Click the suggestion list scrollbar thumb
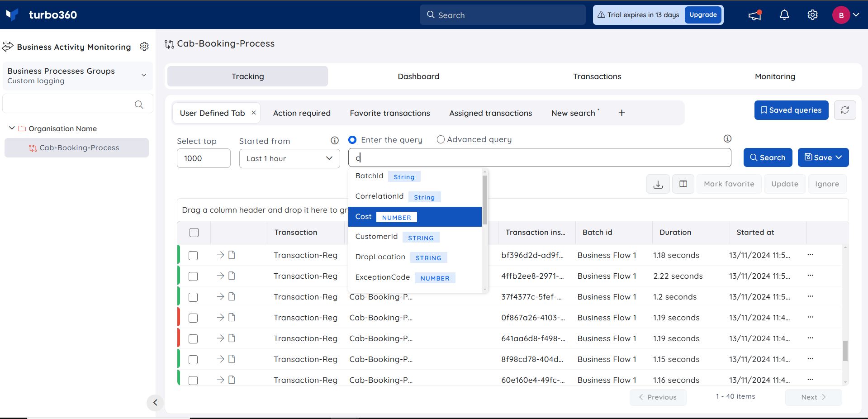The width and height of the screenshot is (868, 419). pyautogui.click(x=485, y=200)
